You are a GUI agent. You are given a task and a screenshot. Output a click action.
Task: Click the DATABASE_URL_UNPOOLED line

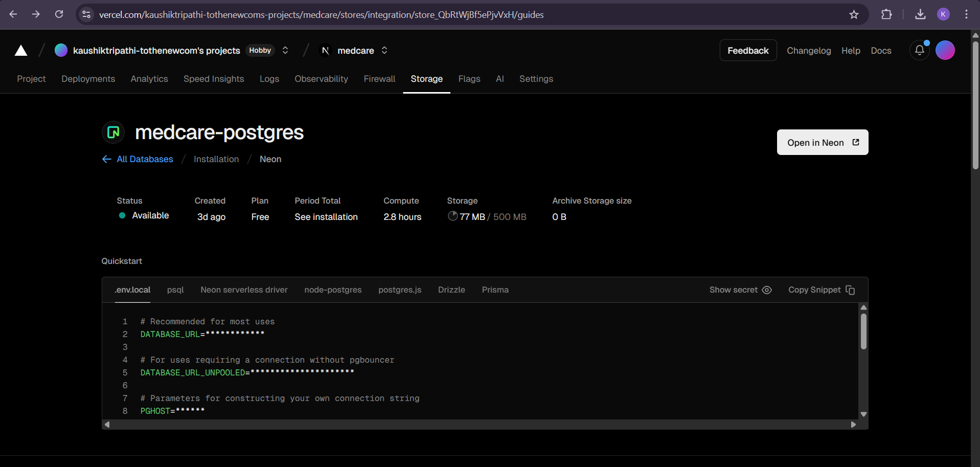[x=247, y=372]
